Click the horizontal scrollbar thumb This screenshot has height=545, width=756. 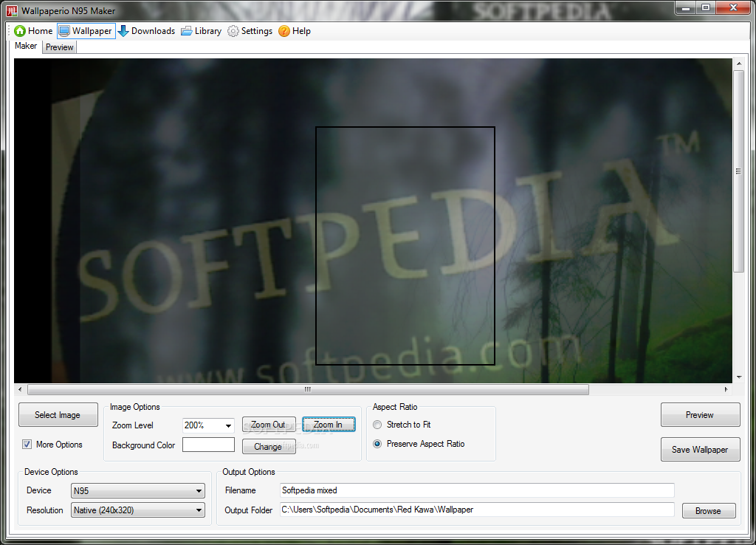[308, 389]
